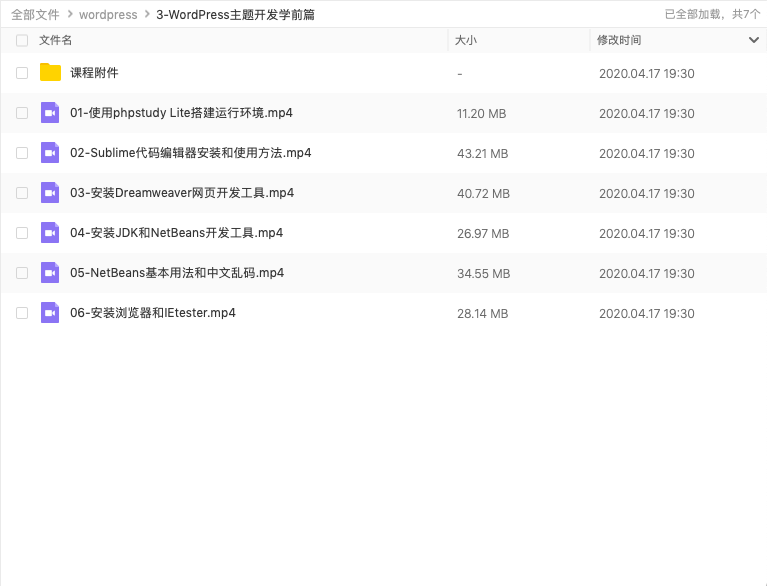Click video icon for 02-Sublime file

pyautogui.click(x=50, y=153)
